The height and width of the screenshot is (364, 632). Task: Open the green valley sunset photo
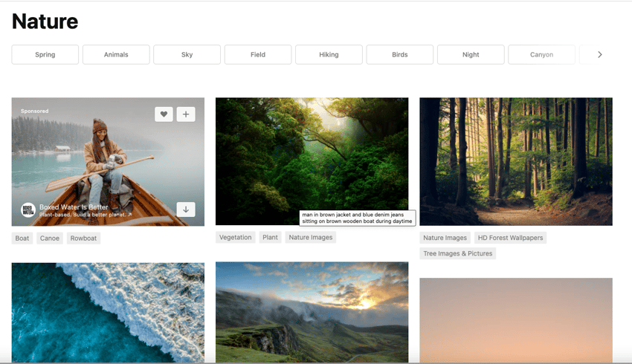click(x=312, y=312)
